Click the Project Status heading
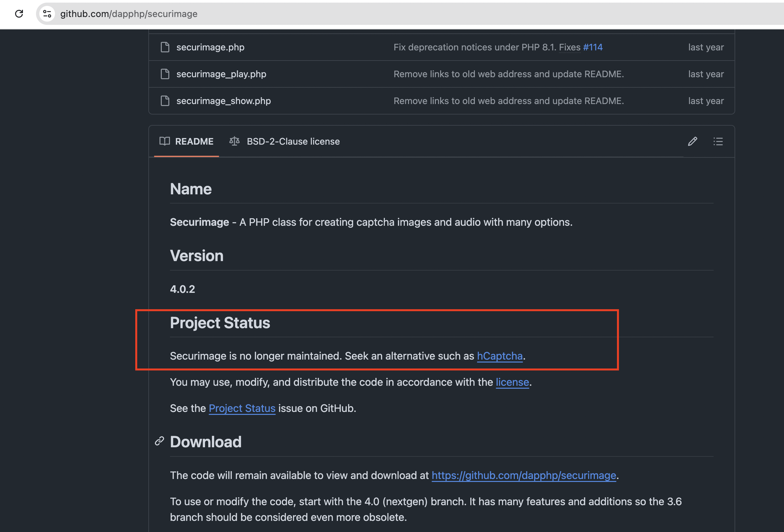 (220, 323)
